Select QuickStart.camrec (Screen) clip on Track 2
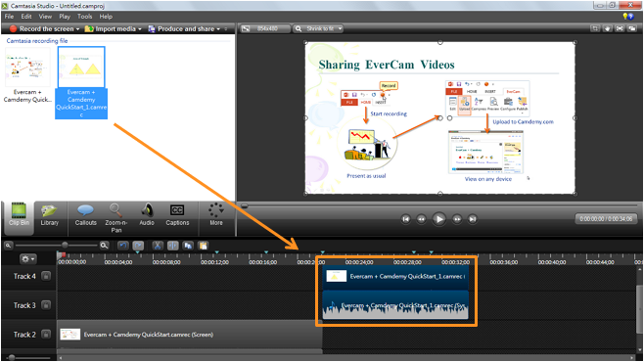Image resolution: width=644 pixels, height=362 pixels. [189, 335]
